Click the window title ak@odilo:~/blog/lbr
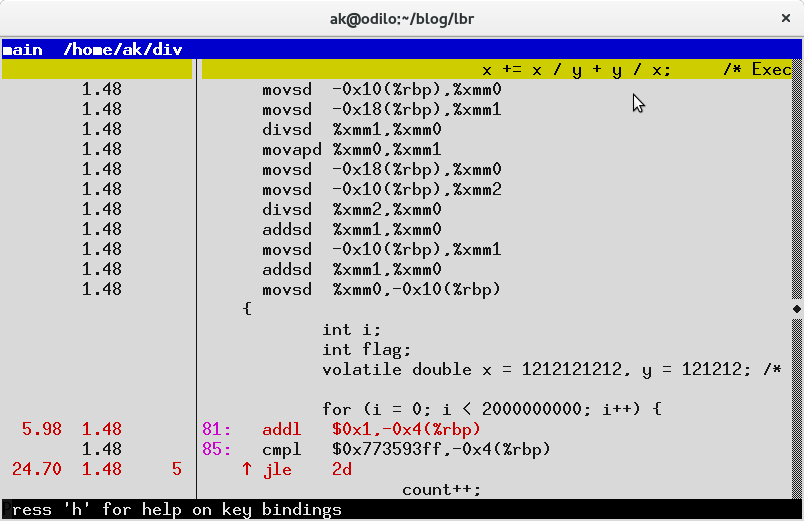Image resolution: width=804 pixels, height=521 pixels. pyautogui.click(x=401, y=19)
